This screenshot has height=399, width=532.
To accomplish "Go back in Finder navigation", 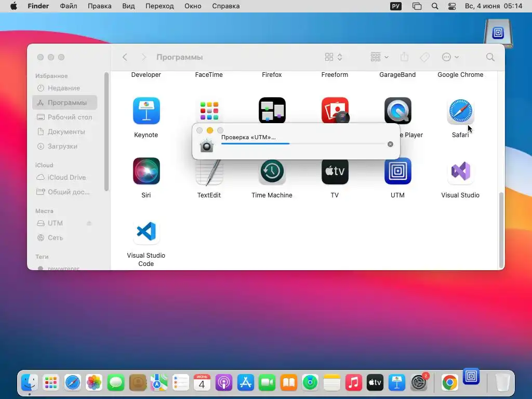I will click(125, 57).
